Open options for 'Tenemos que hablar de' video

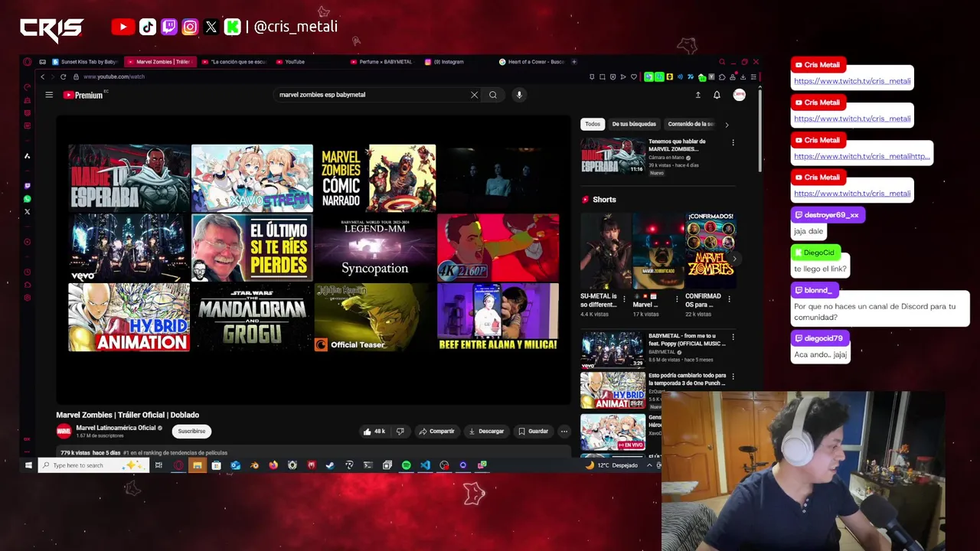733,142
